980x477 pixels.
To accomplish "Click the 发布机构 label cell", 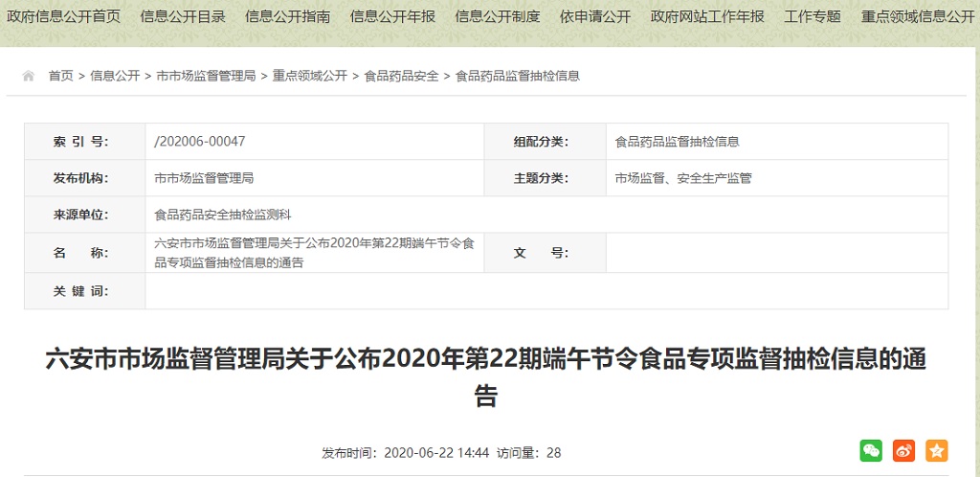I will [85, 178].
